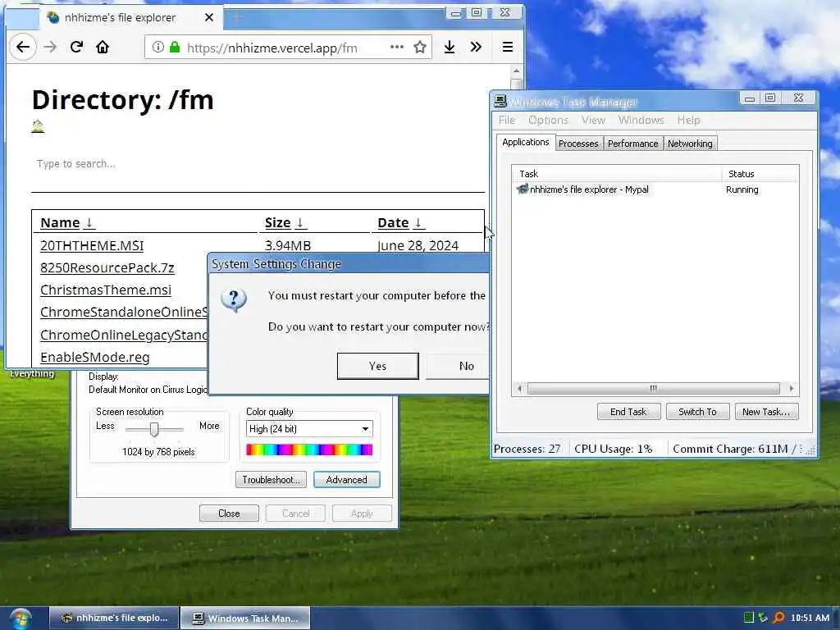Click the taskbar clock showing 10:51 AM

coord(810,618)
